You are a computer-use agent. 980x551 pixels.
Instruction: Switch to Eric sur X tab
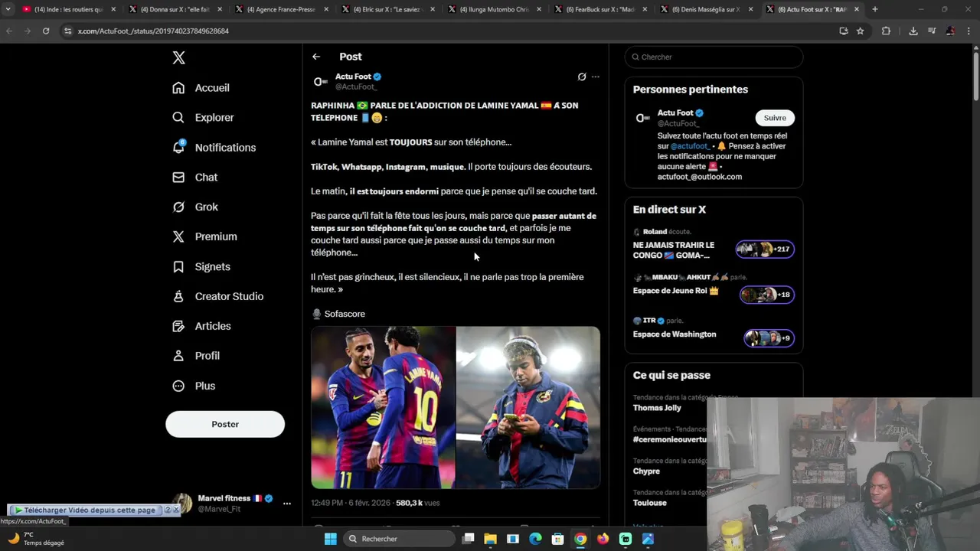click(x=387, y=9)
